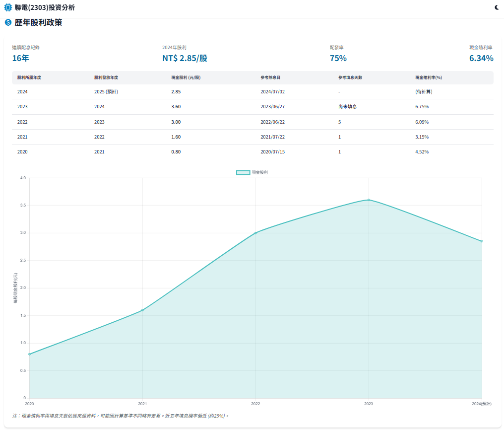Click the chart peak data point for 2023
The height and width of the screenshot is (430, 504).
tap(369, 200)
